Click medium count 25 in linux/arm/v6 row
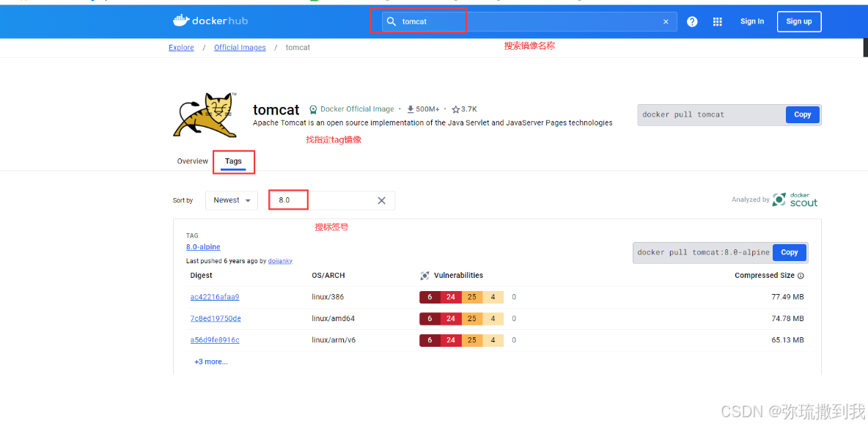This screenshot has height=426, width=868. point(471,340)
